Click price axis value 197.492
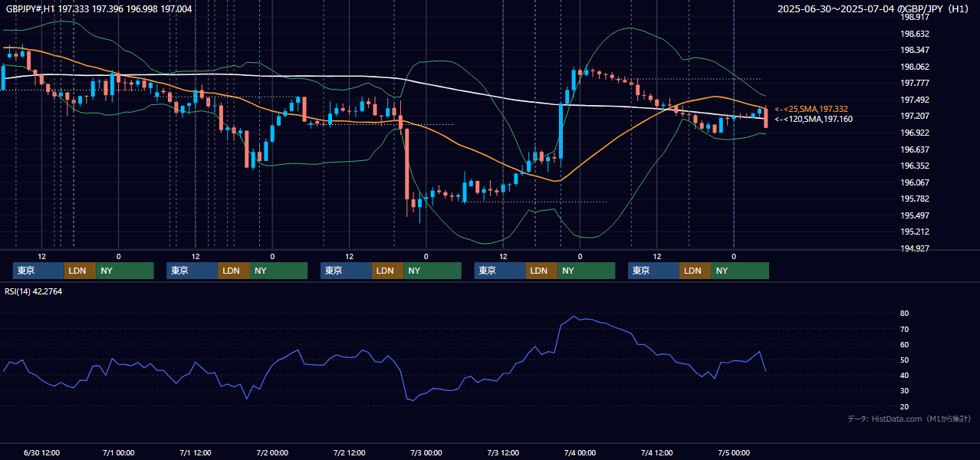Screen dimensions: 980x460 [915, 100]
